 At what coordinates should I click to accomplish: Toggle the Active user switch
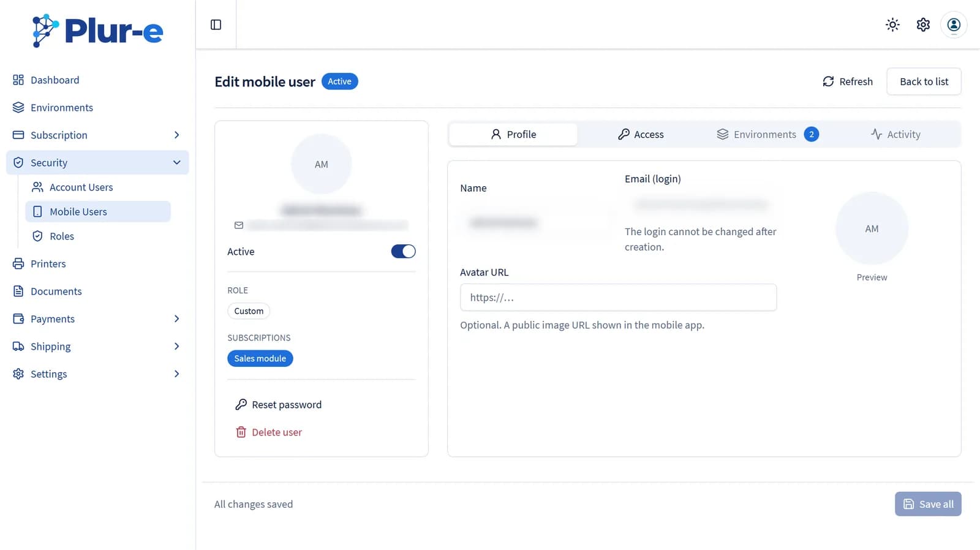tap(403, 251)
